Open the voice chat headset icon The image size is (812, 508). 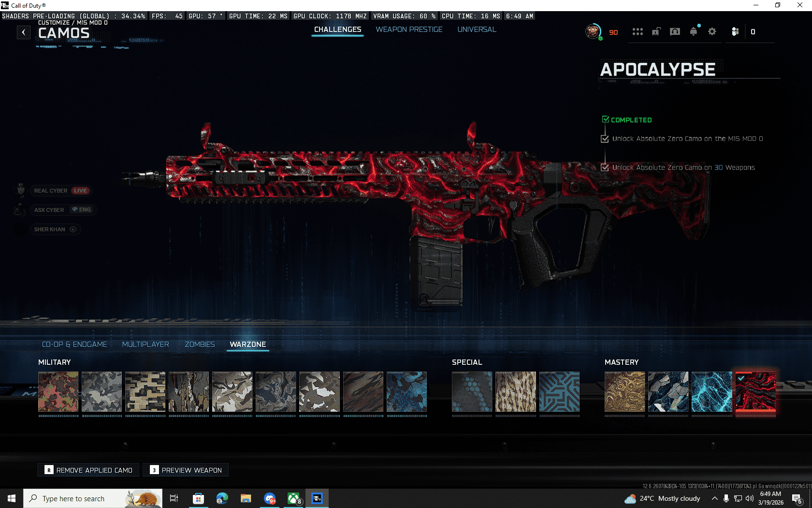[675, 32]
